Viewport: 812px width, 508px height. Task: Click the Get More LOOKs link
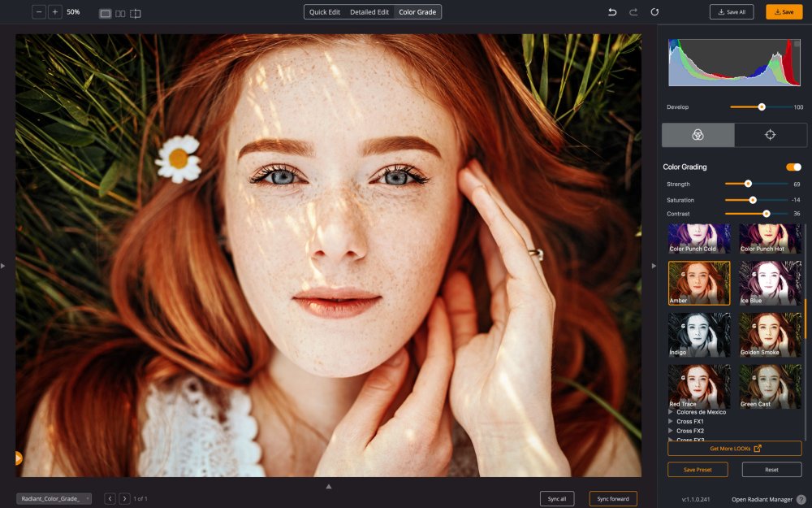[733, 448]
